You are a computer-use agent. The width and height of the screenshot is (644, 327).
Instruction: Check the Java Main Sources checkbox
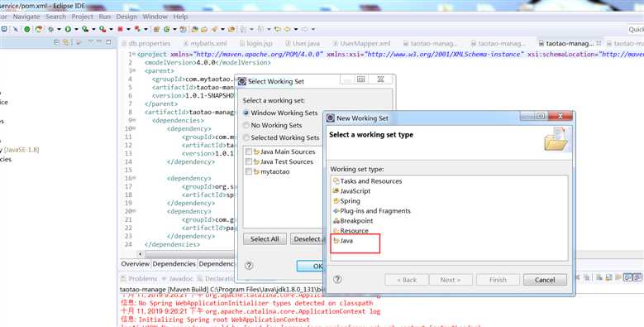point(249,151)
